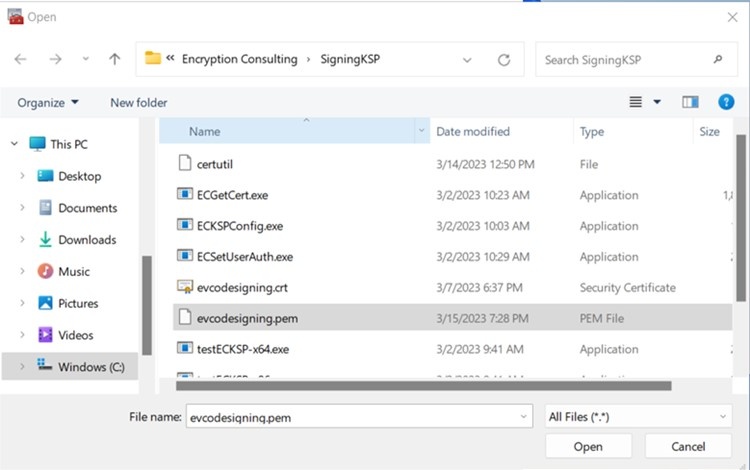This screenshot has height=470, width=750.
Task: Go up one folder level
Action: [114, 59]
